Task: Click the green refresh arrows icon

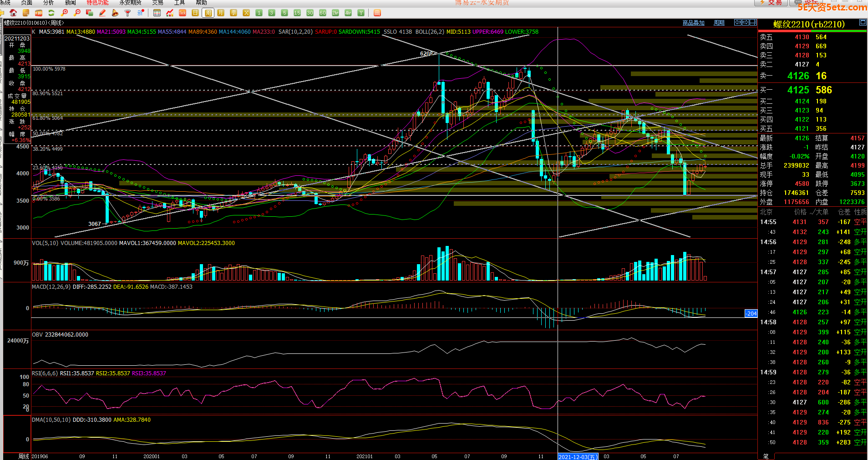Action: coord(51,13)
